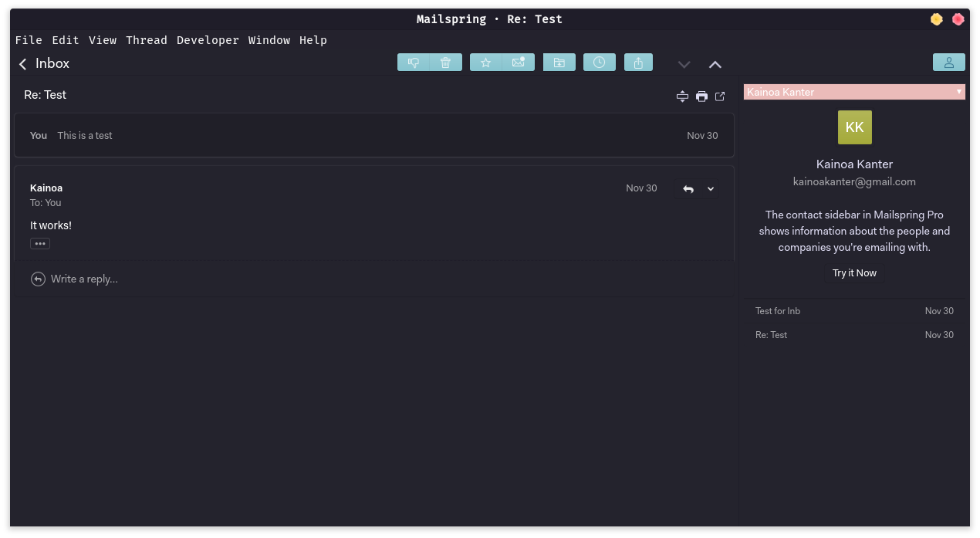Open the 'Re: Test' related thread in sidebar
This screenshot has width=980, height=538.
tap(854, 335)
